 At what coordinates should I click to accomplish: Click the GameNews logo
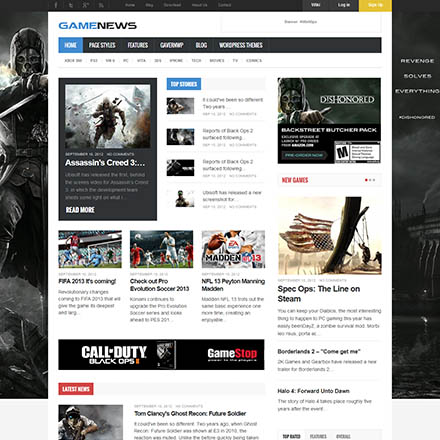(x=98, y=26)
